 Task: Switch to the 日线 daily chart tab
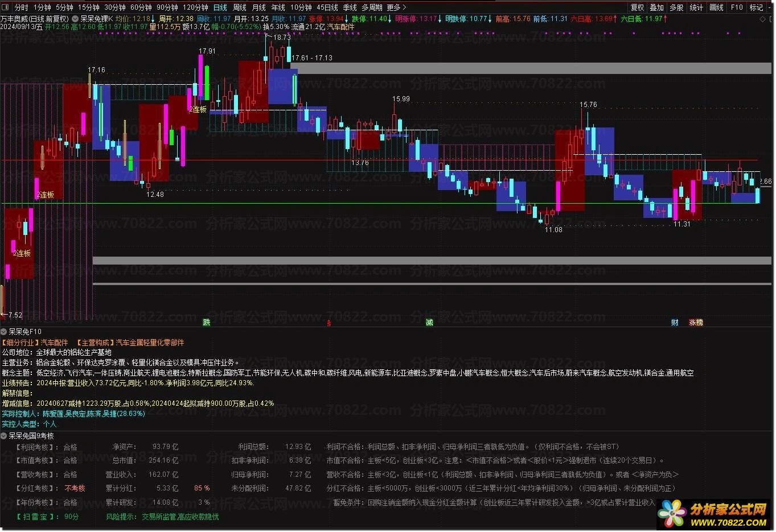tap(220, 7)
